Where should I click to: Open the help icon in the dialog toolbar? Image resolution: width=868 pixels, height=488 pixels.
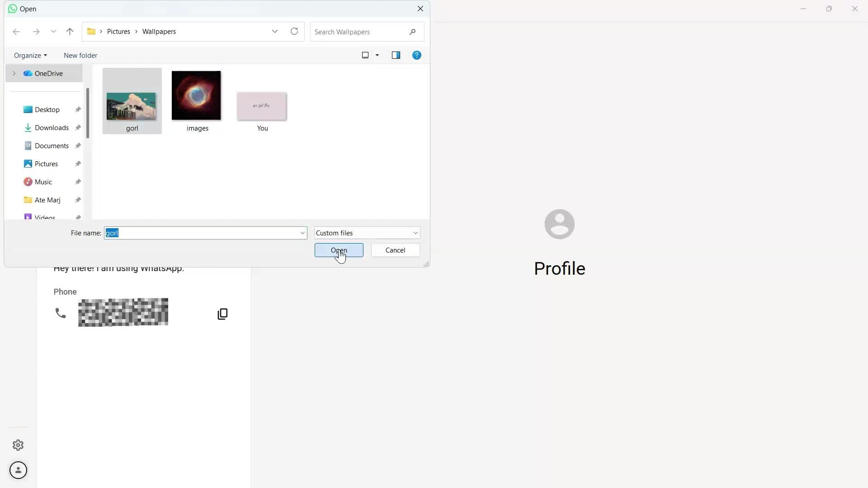coord(416,55)
